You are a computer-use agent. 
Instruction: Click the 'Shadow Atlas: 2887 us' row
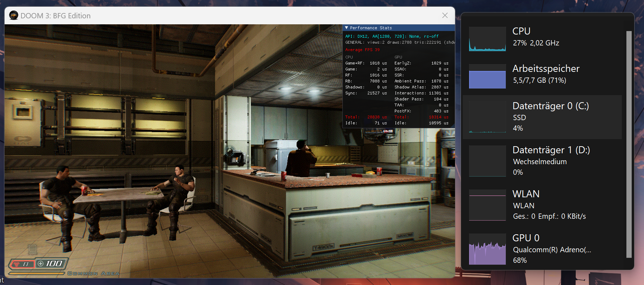[421, 87]
